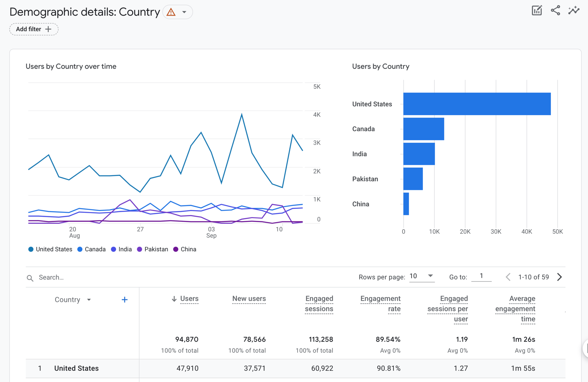Click the search magnifier icon
The height and width of the screenshot is (382, 588).
(30, 278)
